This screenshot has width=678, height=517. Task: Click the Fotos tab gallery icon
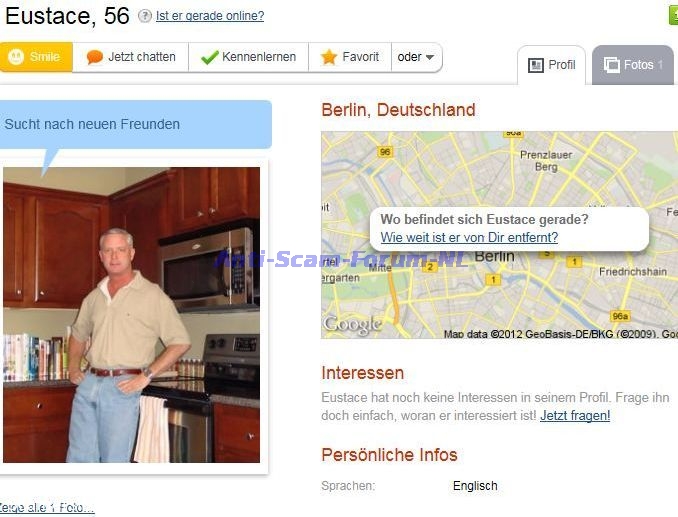[x=611, y=65]
